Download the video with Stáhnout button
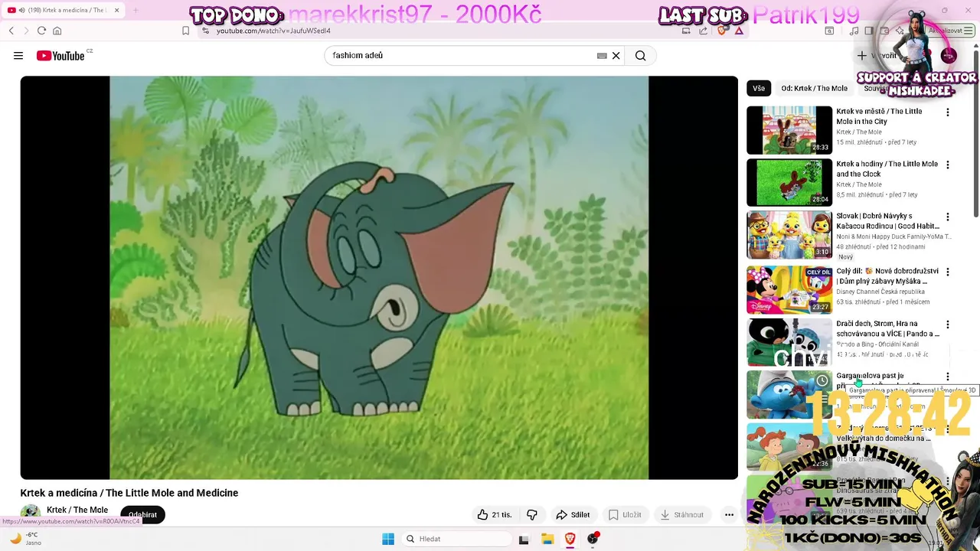 pos(682,515)
